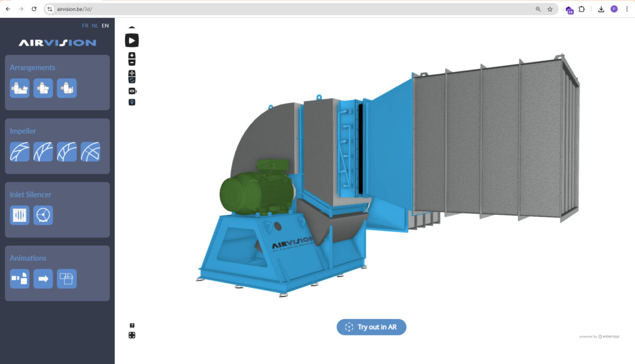Toggle the visibility eye icon in viewer toolbar

click(132, 90)
